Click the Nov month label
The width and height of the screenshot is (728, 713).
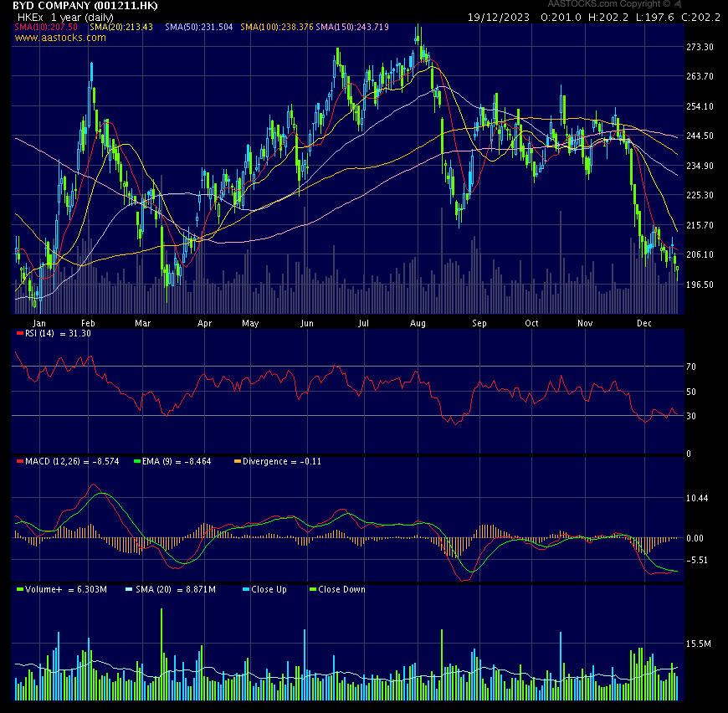click(585, 323)
